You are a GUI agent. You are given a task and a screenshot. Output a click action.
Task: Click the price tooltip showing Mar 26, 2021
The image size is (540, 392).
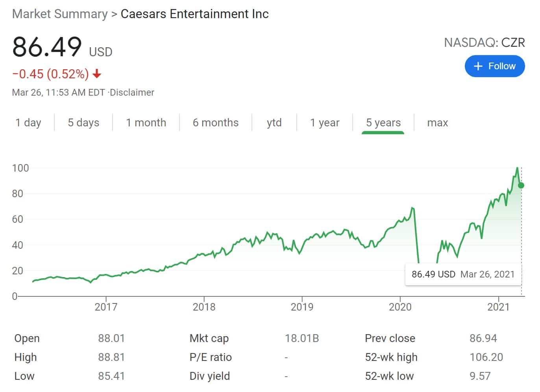463,274
